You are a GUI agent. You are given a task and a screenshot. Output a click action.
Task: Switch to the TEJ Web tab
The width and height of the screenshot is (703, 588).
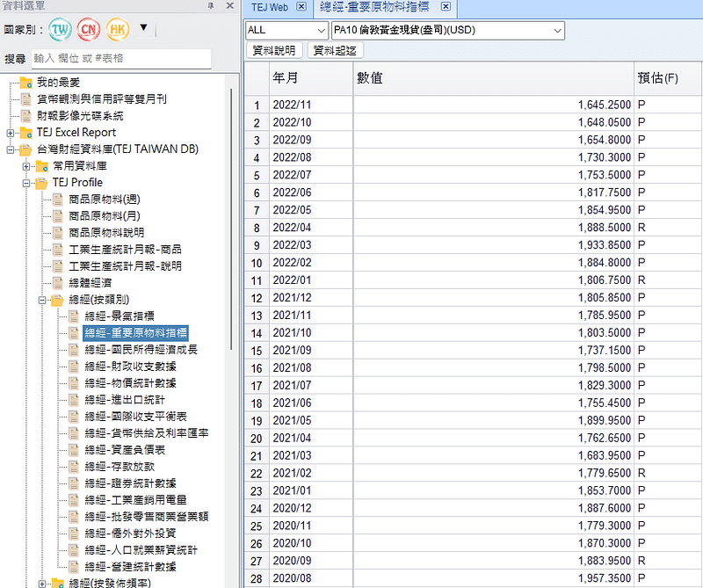[269, 7]
